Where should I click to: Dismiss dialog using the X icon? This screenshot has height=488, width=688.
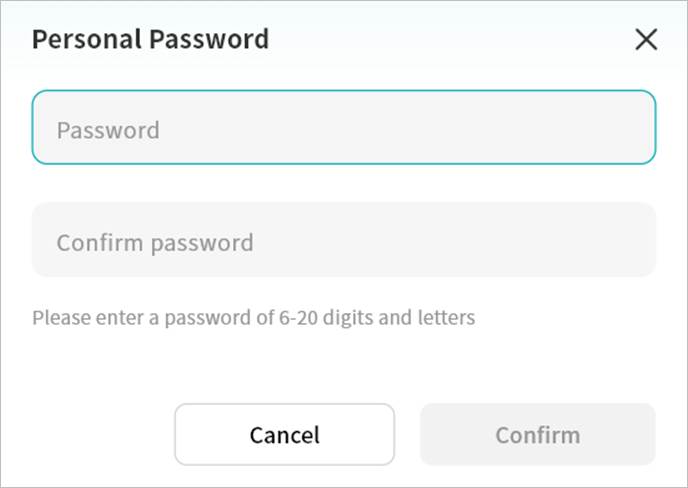tap(646, 40)
